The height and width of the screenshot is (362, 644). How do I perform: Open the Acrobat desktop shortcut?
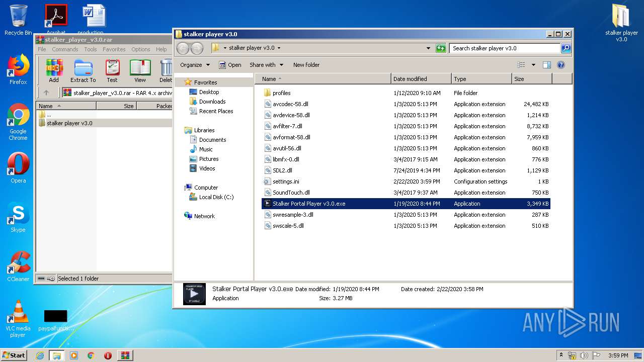pyautogui.click(x=56, y=19)
